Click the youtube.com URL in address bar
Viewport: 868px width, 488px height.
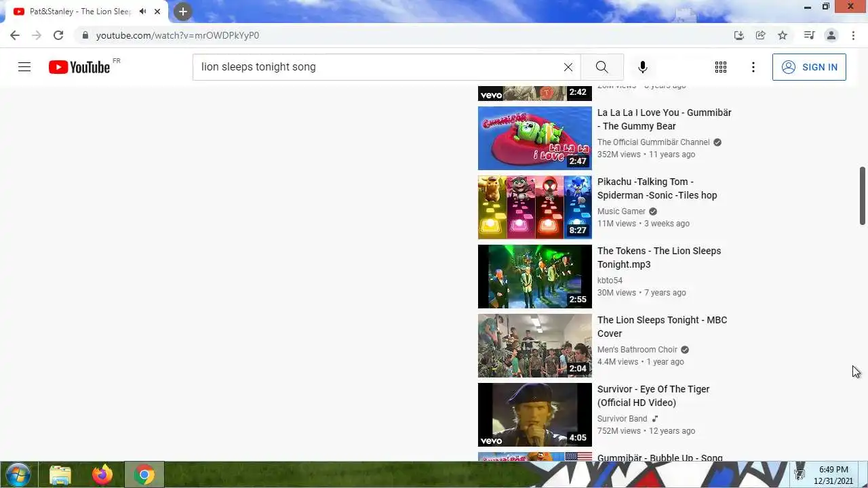(x=178, y=35)
